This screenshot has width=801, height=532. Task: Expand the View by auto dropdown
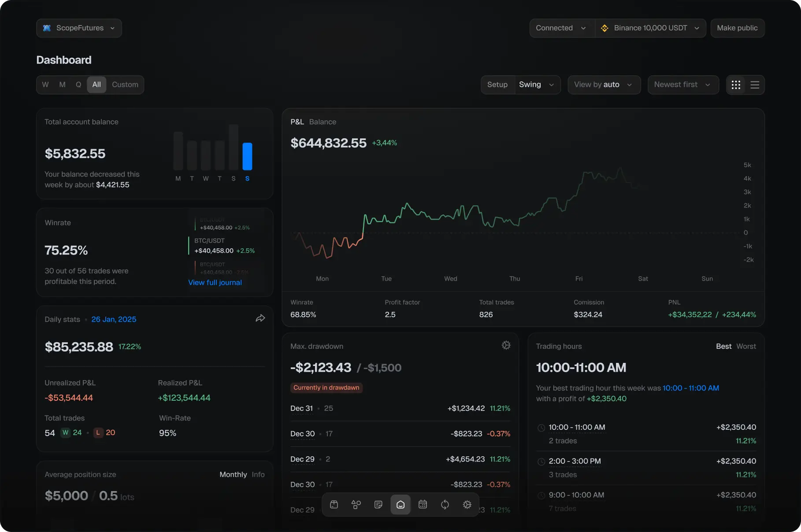pos(604,85)
